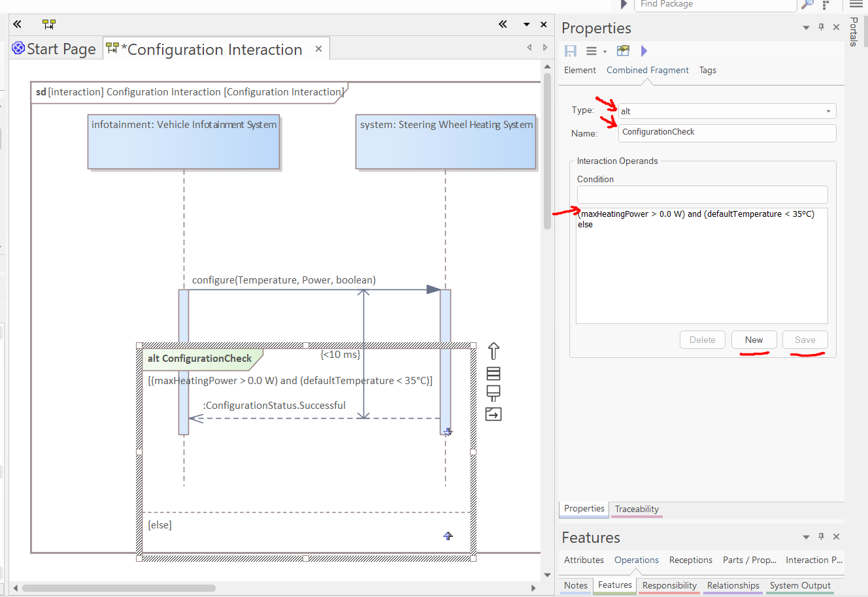The height and width of the screenshot is (597, 868).
Task: Close the Configuration Interaction diagram tab
Action: tap(318, 49)
